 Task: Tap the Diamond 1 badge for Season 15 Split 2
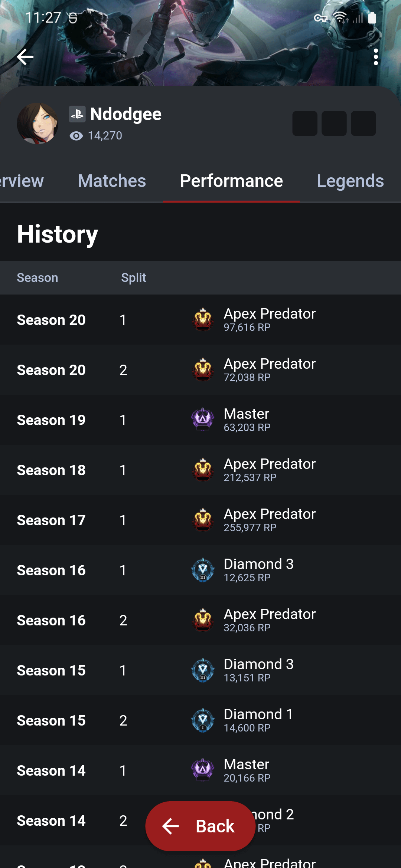202,720
